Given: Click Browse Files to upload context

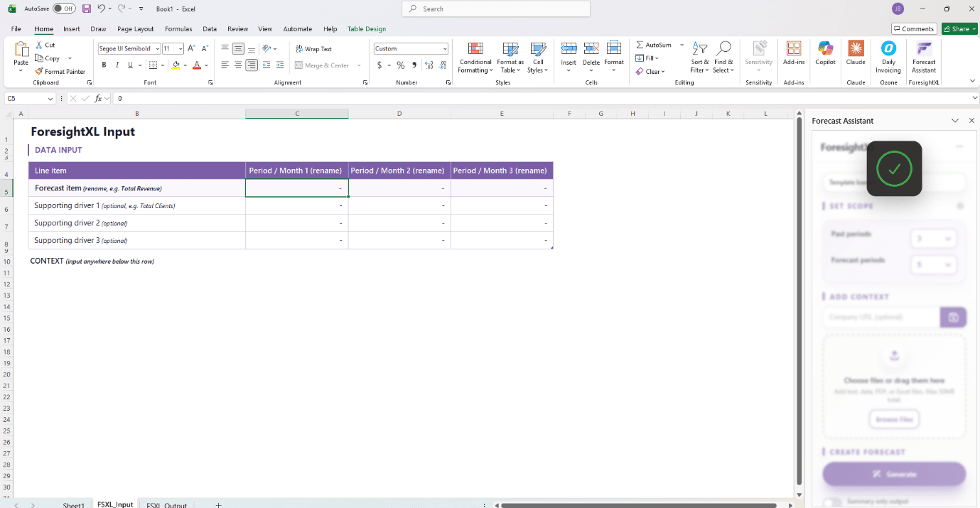Looking at the screenshot, I should tap(893, 418).
